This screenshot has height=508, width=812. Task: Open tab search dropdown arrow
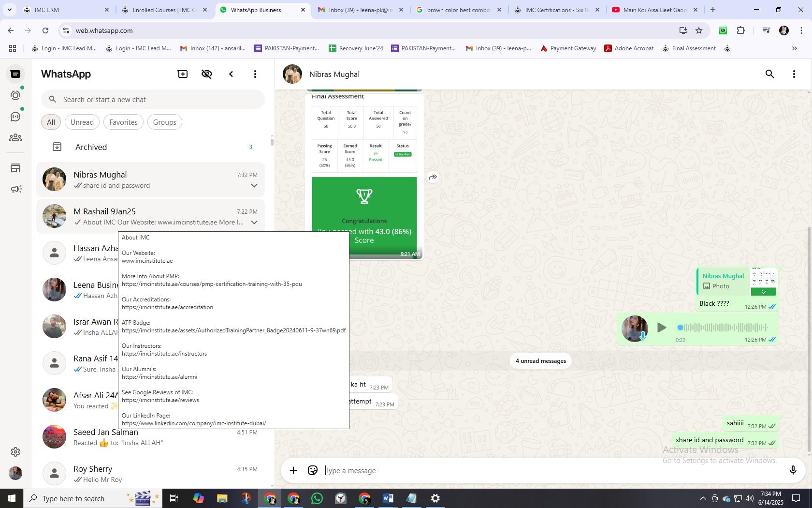[x=9, y=10]
